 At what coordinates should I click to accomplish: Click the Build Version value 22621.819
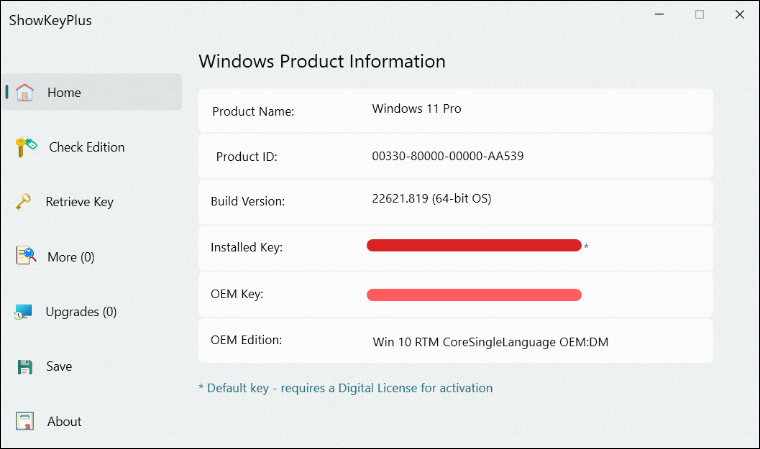431,199
